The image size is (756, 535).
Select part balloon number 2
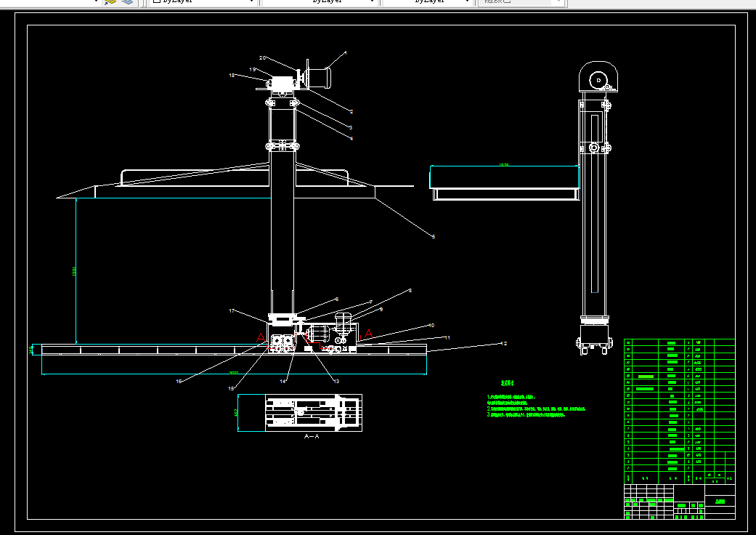tap(351, 111)
